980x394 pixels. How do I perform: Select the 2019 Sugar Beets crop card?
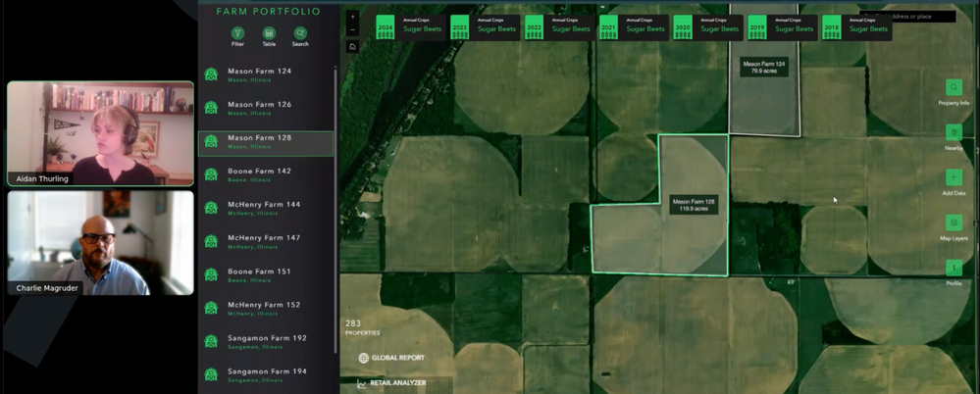[x=783, y=28]
